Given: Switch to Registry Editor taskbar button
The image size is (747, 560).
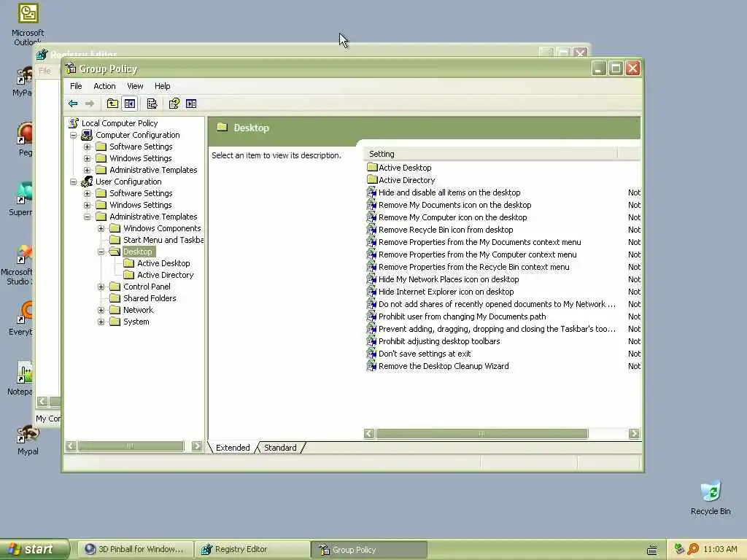Looking at the screenshot, I should [252, 549].
